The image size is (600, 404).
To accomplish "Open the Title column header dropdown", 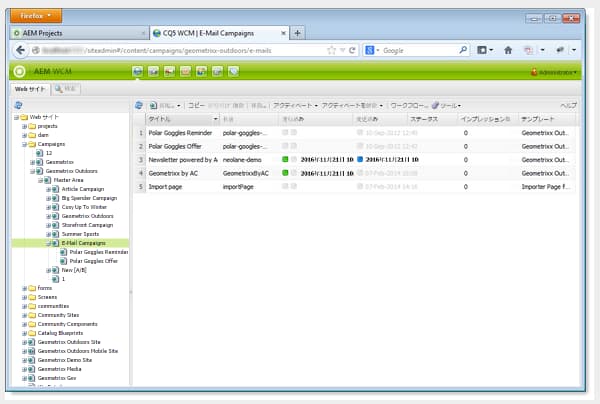I will 215,119.
